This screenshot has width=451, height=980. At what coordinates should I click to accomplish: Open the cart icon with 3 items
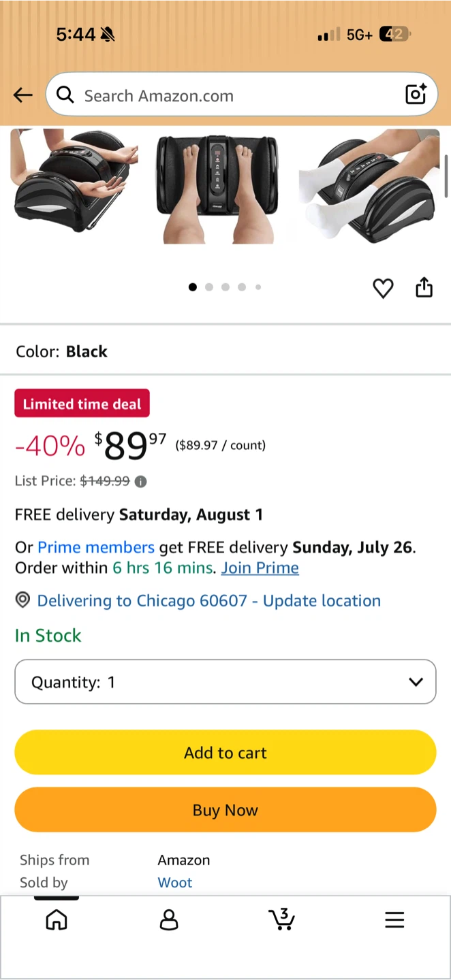click(x=281, y=919)
